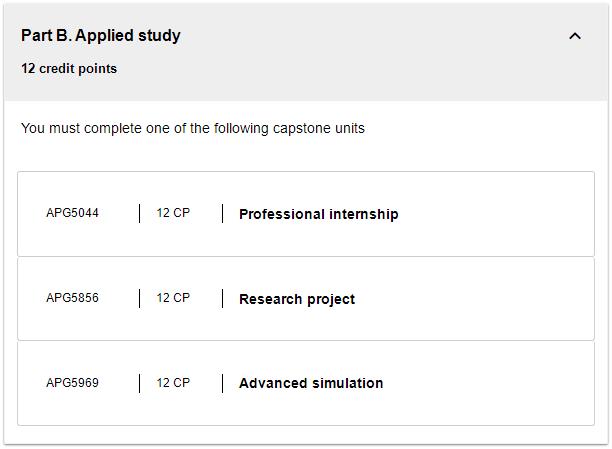
Task: Click the divider between APG5044 and 12 CP
Action: coord(140,213)
